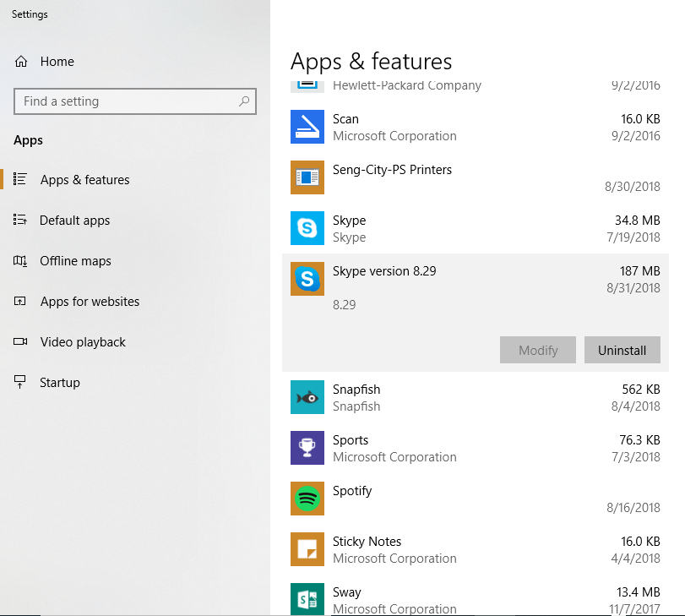Screen dimensions: 685x616
Task: Select Apps & features in the sidebar
Action: (84, 180)
